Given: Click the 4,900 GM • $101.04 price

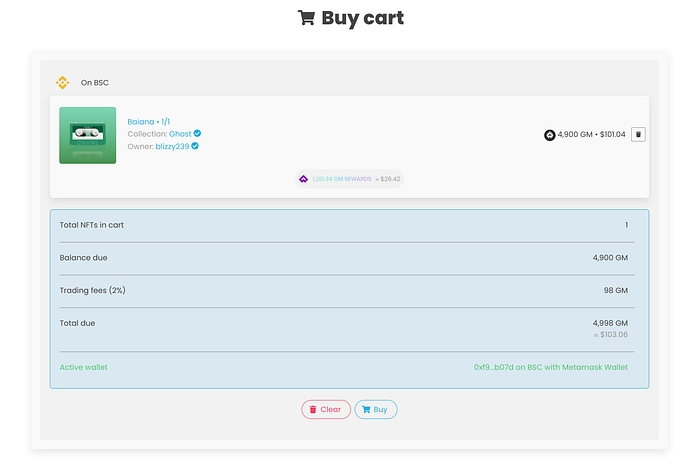Looking at the screenshot, I should 591,135.
